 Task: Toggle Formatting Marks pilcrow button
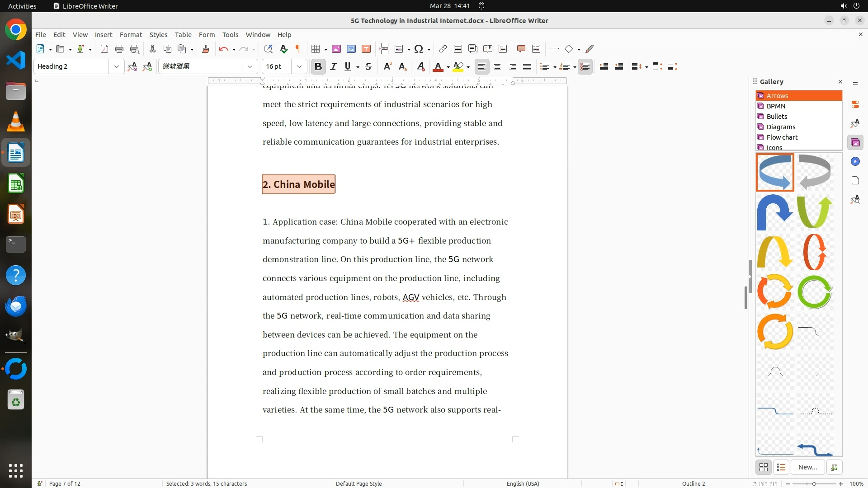click(298, 49)
